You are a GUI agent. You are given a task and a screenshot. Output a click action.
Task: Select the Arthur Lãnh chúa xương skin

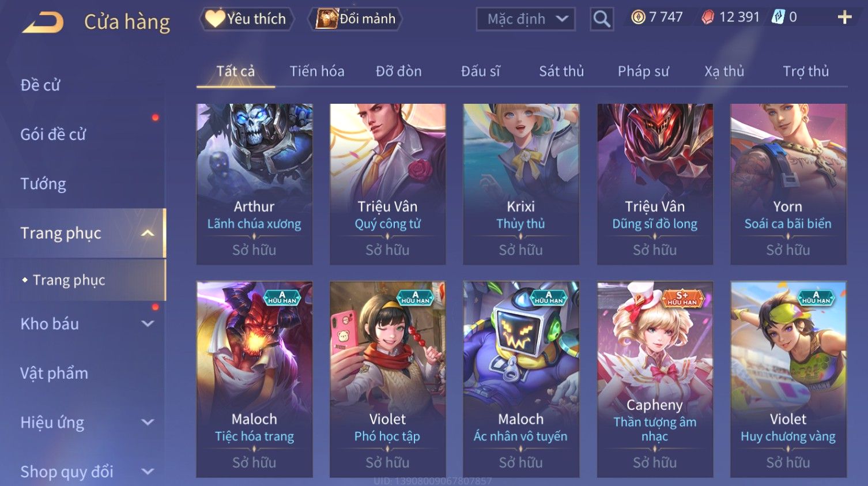(254, 184)
